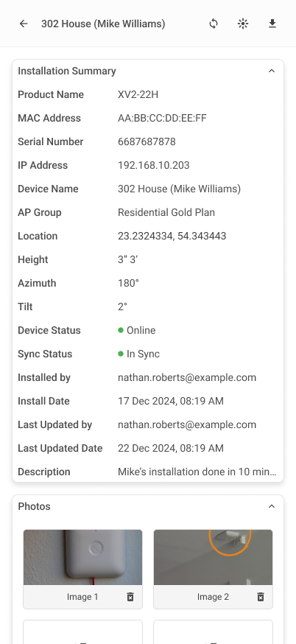The image size is (296, 644).
Task: Click the Image 1 caption label
Action: pyautogui.click(x=82, y=597)
